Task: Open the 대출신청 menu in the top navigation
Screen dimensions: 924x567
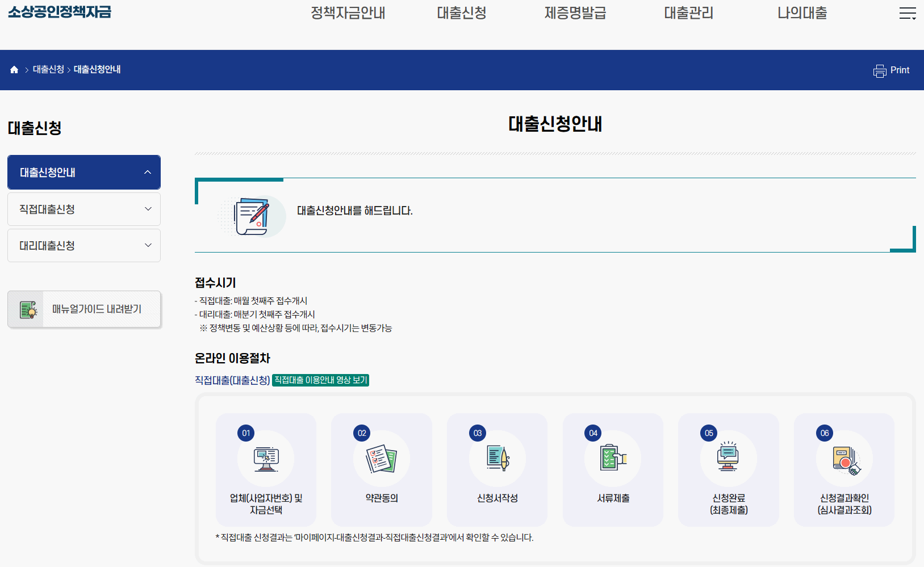Action: click(x=462, y=13)
